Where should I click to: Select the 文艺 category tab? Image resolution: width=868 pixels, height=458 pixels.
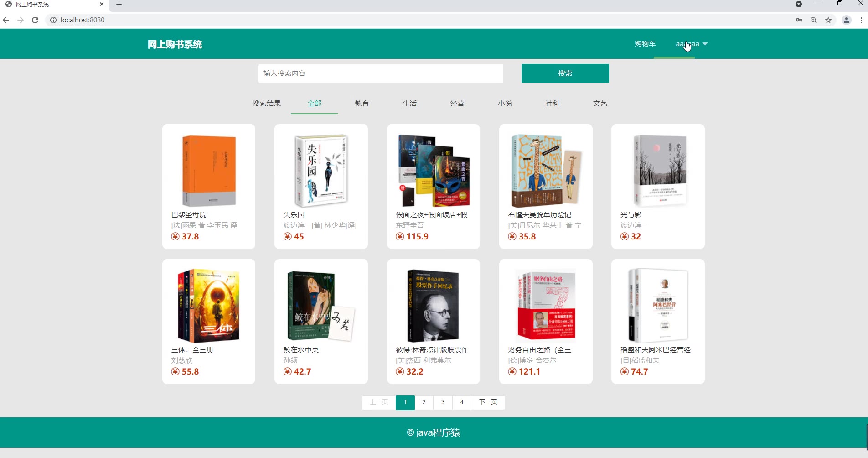click(600, 104)
